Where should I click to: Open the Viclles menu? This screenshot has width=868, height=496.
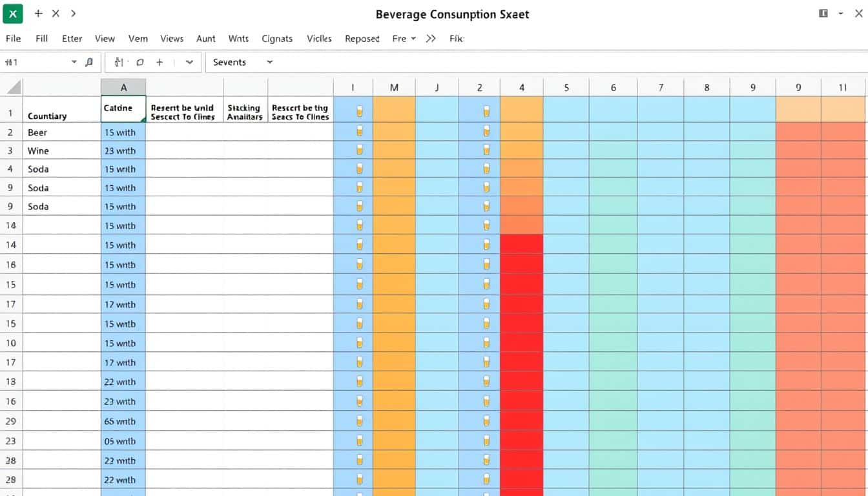coord(319,39)
